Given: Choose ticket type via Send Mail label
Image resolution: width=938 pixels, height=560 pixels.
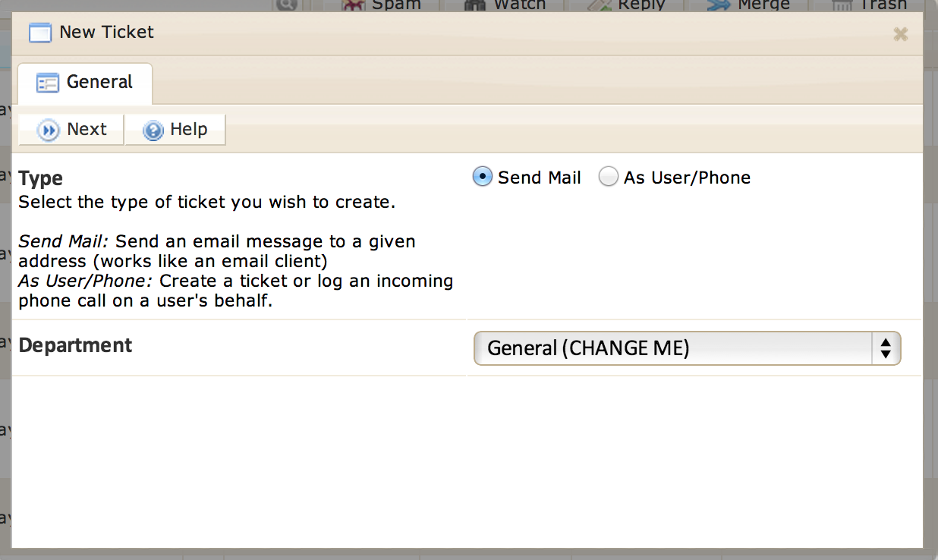Looking at the screenshot, I should click(x=540, y=178).
